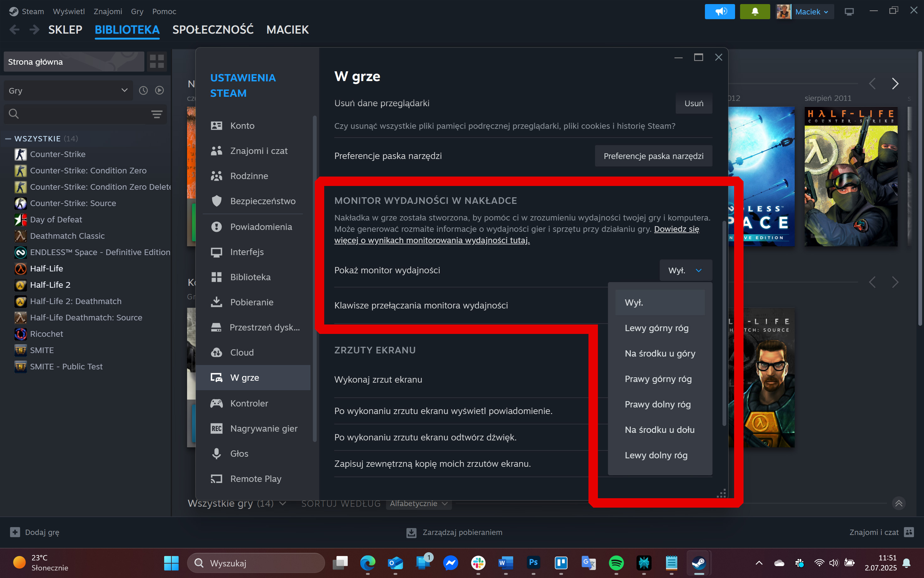Click the green notifications bell button
This screenshot has width=924, height=578.
(x=755, y=12)
